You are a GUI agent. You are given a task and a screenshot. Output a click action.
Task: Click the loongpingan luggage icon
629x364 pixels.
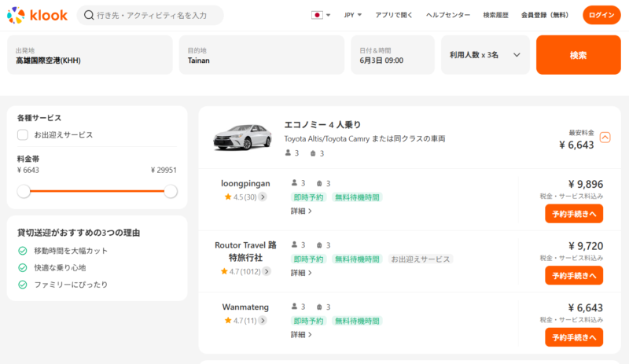pos(319,183)
